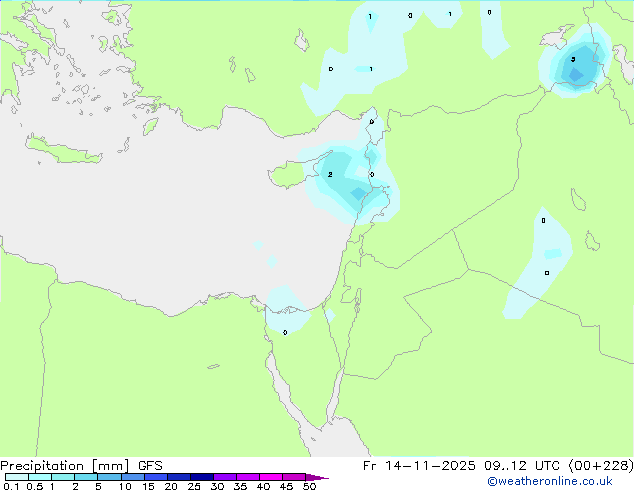The height and width of the screenshot is (490, 634).
Task: Select the legend swatch between 0.5 and 1
Action: click(x=40, y=477)
